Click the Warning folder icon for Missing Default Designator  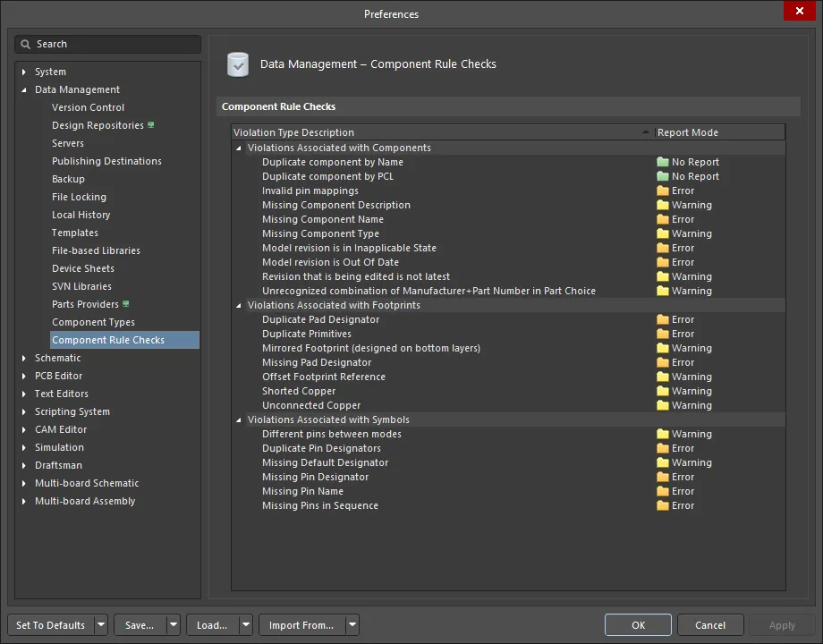click(662, 462)
